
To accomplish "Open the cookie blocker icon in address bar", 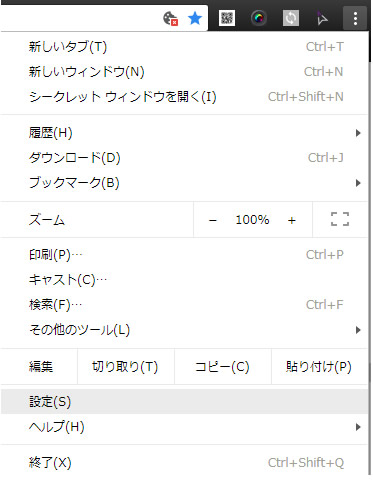I will 170,18.
